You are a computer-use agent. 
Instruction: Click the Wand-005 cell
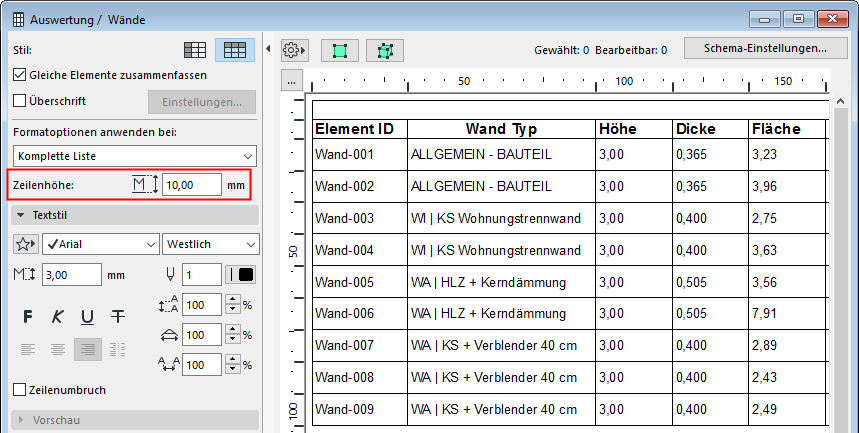(360, 282)
